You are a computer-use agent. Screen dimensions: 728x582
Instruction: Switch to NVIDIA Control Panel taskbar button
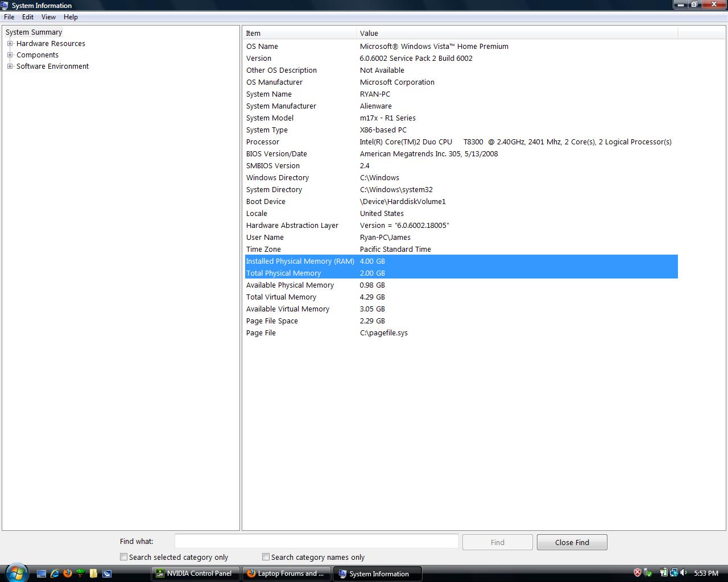point(195,573)
